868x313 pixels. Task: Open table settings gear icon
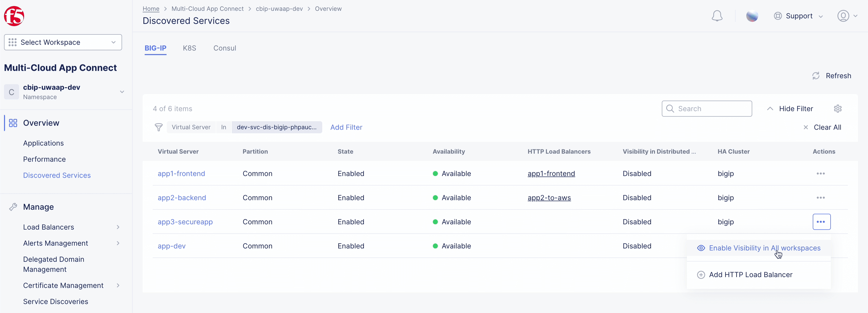(838, 109)
